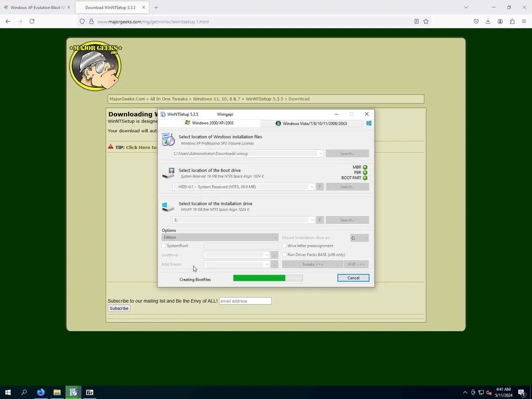This screenshot has width=532, height=399.
Task: Open the Firefox account icon
Action: [500, 21]
